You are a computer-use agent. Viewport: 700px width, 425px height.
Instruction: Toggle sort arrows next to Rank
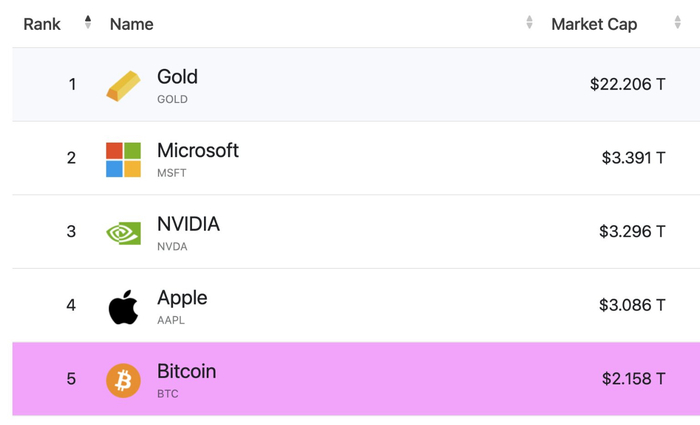point(88,23)
